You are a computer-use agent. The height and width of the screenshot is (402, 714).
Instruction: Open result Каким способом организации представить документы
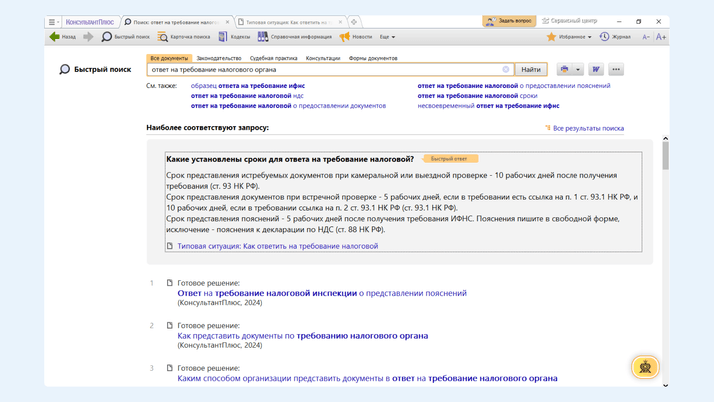[x=367, y=378]
